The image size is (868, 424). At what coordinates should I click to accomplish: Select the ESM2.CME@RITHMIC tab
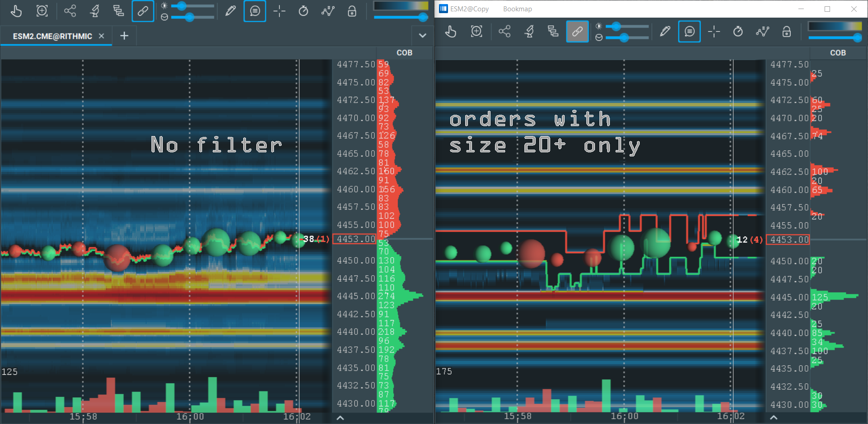coord(52,36)
